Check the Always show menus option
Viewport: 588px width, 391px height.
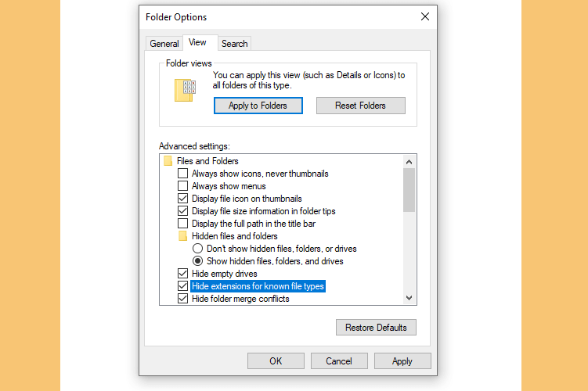(182, 186)
